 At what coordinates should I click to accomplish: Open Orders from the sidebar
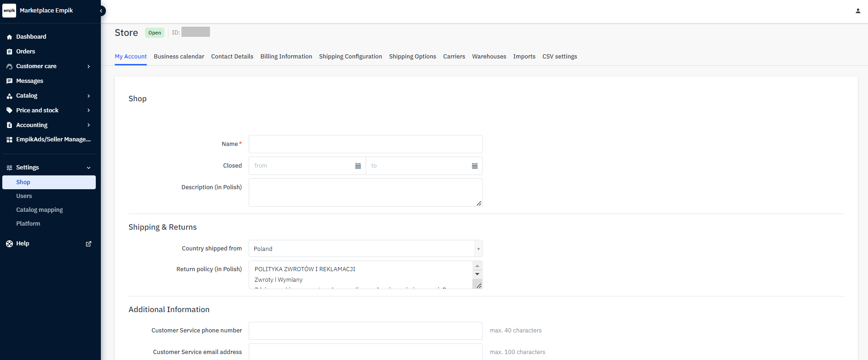[25, 52]
